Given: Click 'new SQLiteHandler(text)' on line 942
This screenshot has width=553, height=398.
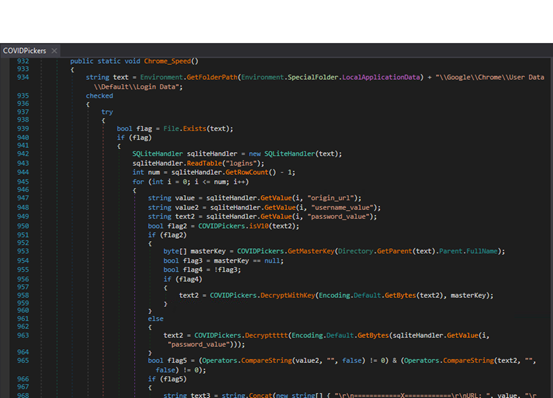Looking at the screenshot, I should click(x=295, y=154).
